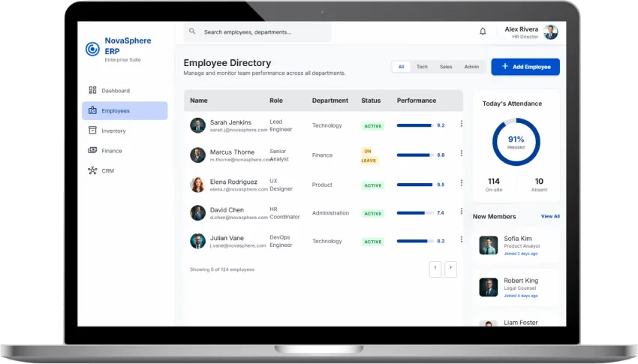This screenshot has width=638, height=364.
Task: Focus the Search employees, departments field
Action: 257,32
